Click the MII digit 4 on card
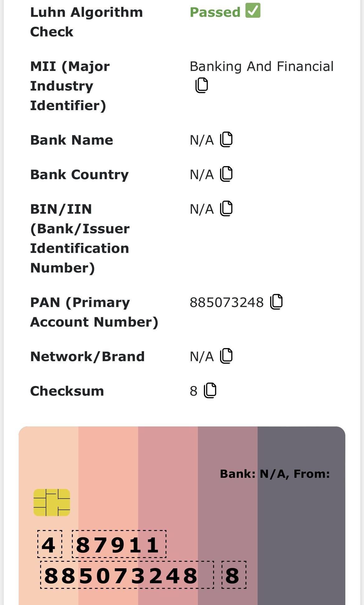Screen dimensions: 364x605 [x=49, y=544]
